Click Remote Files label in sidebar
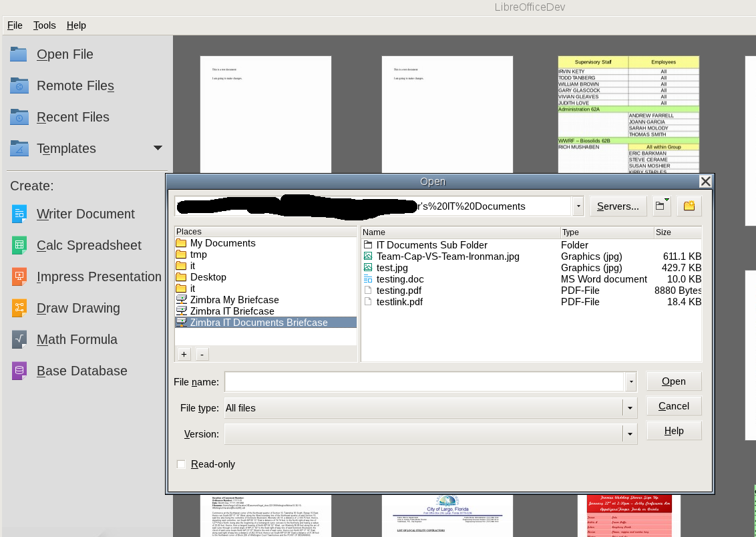 (75, 85)
